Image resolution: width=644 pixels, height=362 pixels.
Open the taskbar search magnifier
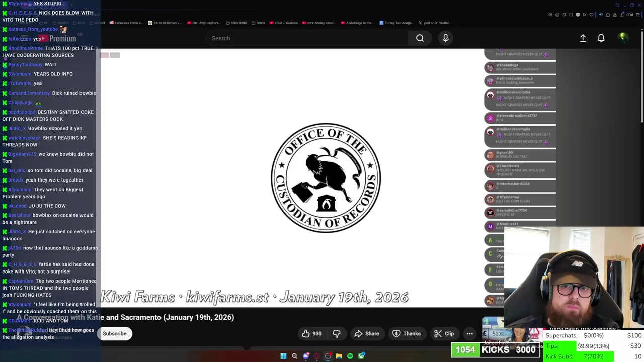pyautogui.click(x=294, y=356)
